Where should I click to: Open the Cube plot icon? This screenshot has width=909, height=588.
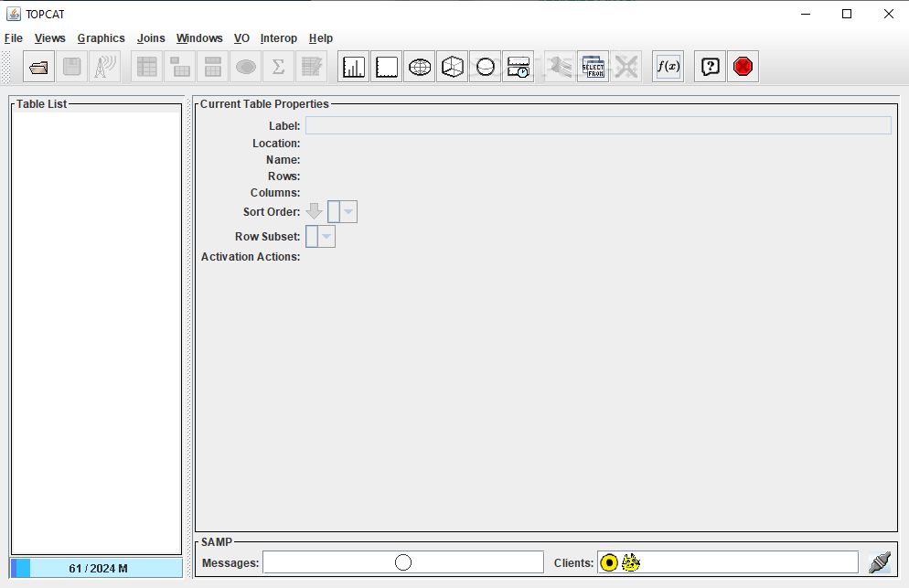click(453, 67)
